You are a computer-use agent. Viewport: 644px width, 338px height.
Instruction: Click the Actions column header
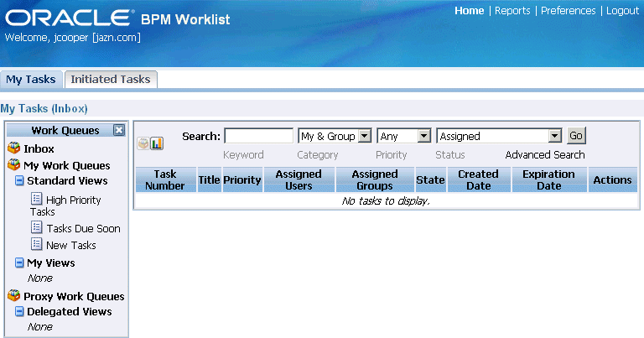pyautogui.click(x=612, y=179)
